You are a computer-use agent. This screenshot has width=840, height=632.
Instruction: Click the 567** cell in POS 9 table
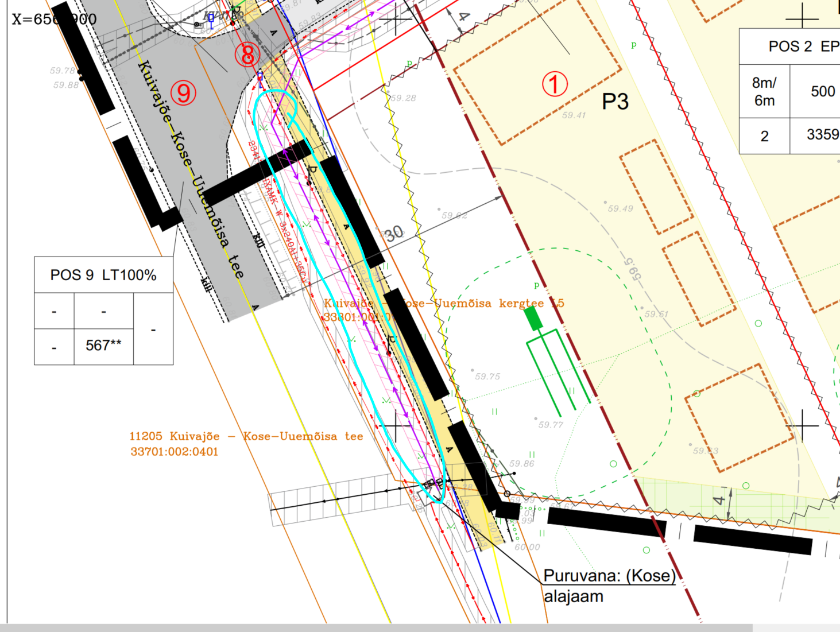(103, 346)
